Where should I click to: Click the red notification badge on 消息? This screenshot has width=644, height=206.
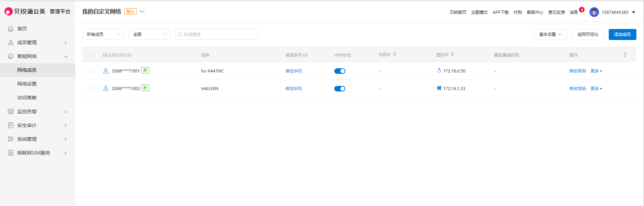click(x=582, y=10)
